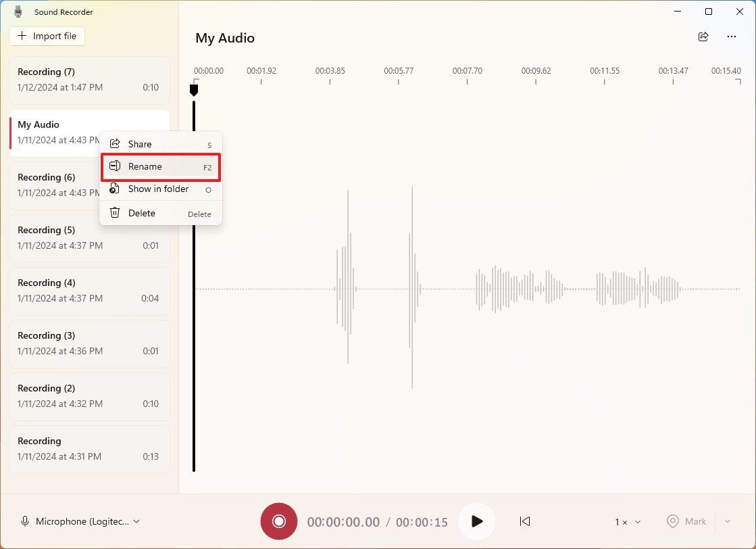Choose Show in folder from the context menu

[x=157, y=189]
